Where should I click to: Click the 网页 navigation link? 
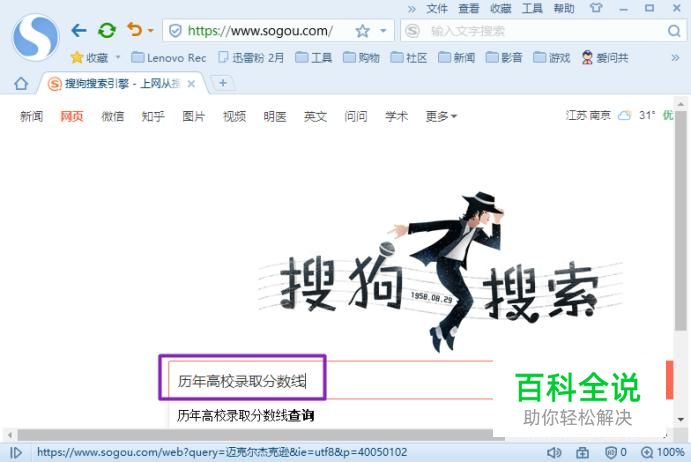(72, 116)
